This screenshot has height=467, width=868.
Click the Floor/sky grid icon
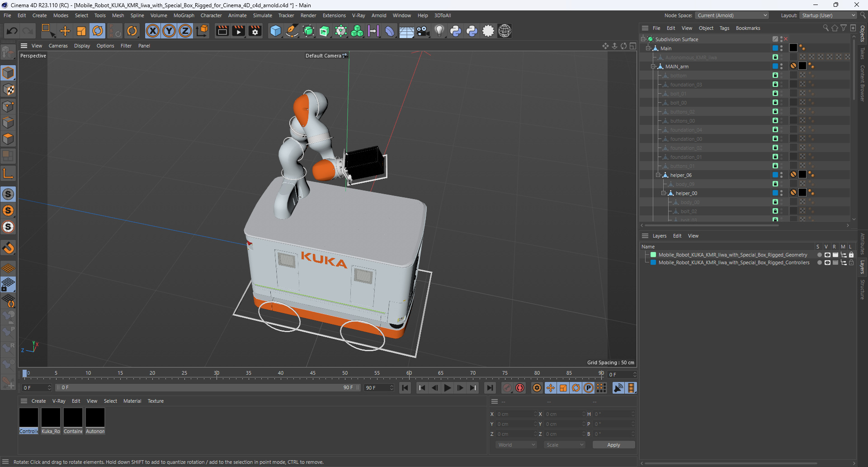(x=406, y=31)
